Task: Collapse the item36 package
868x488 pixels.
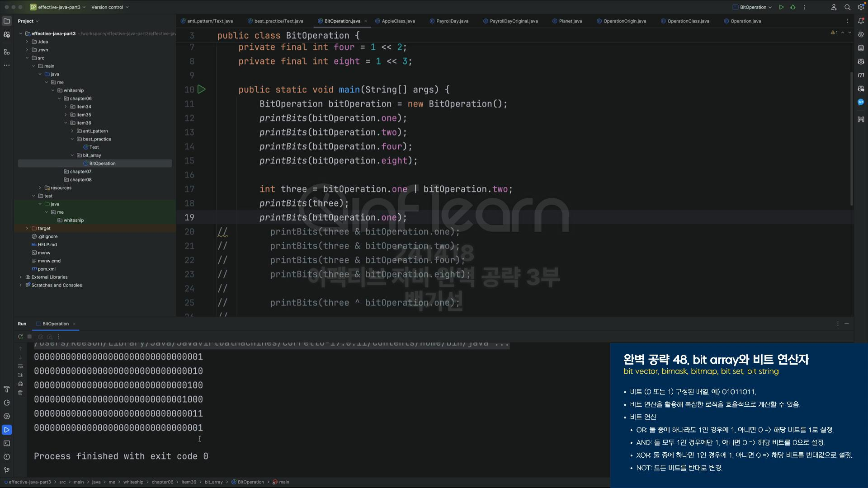Action: [66, 123]
